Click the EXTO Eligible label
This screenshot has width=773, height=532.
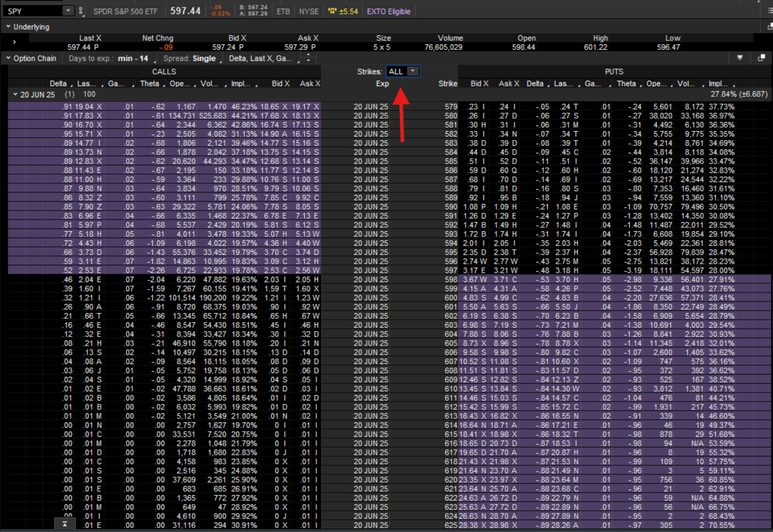(x=389, y=11)
